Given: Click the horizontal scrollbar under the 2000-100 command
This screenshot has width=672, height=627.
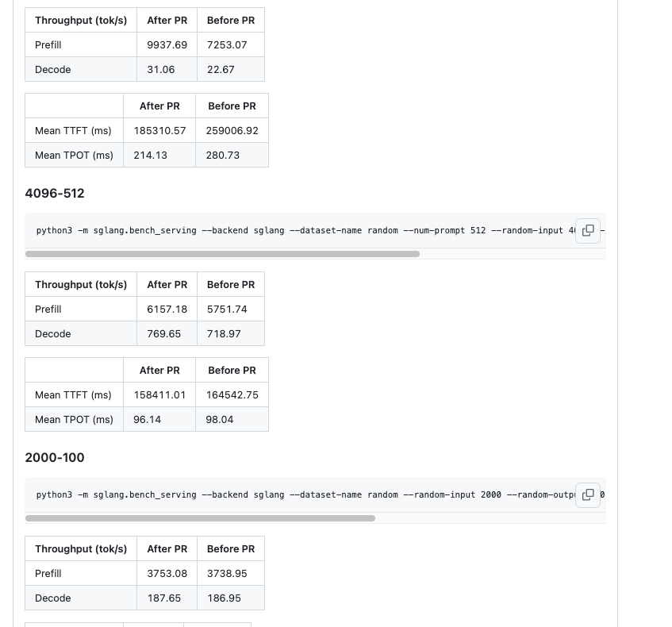Looking at the screenshot, I should click(201, 517).
